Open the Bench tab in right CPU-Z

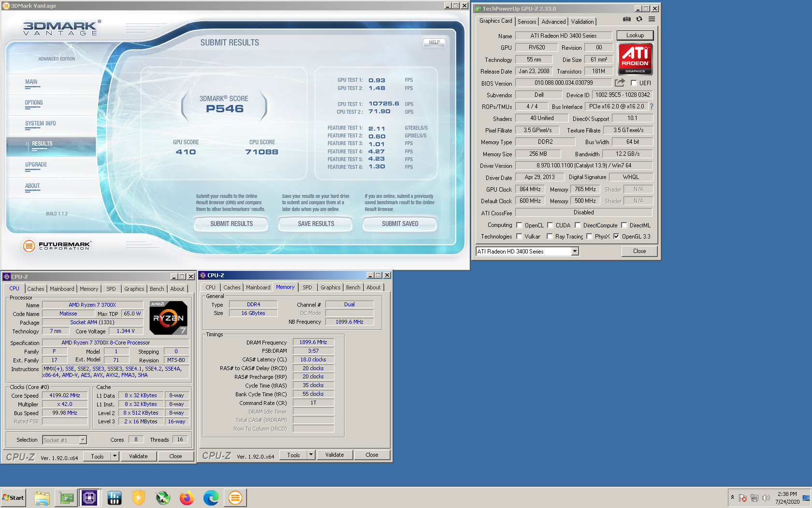[x=353, y=287]
